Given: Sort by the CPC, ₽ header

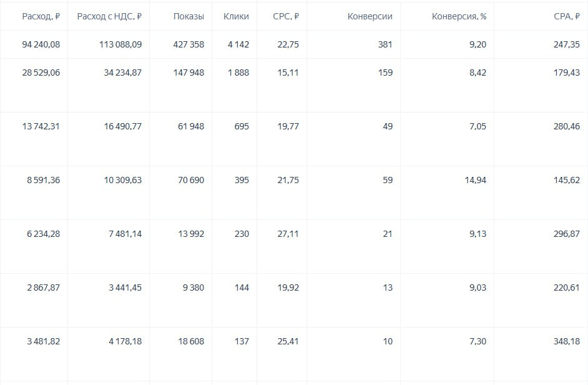Looking at the screenshot, I should click(286, 16).
